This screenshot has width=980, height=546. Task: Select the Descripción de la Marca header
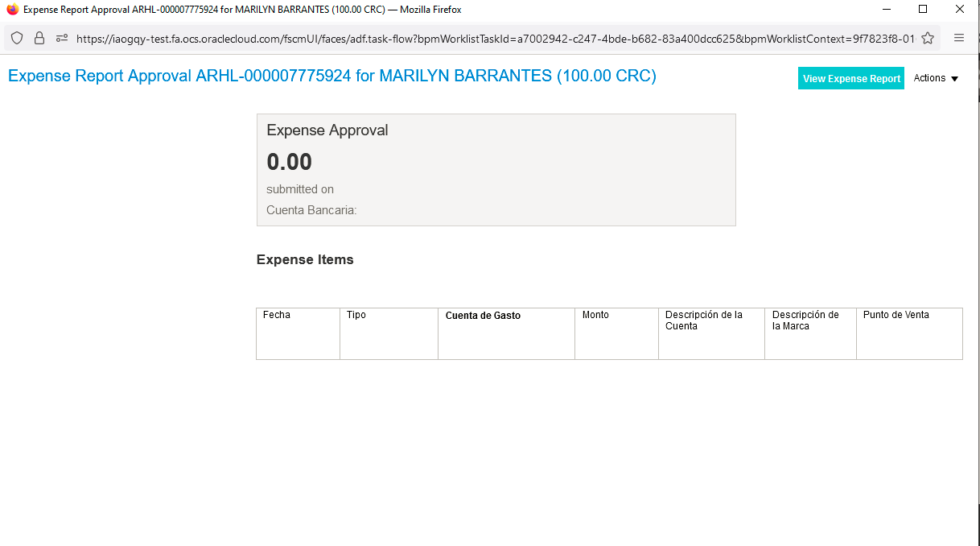pos(805,321)
